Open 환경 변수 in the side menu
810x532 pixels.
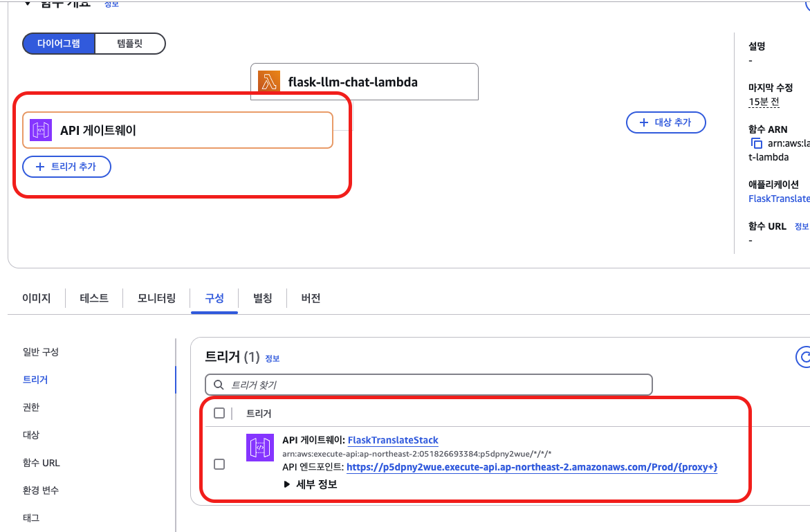41,490
